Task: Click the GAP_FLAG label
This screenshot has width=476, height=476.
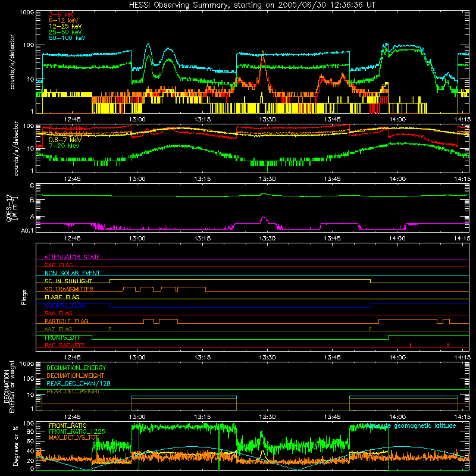Action: (x=59, y=265)
